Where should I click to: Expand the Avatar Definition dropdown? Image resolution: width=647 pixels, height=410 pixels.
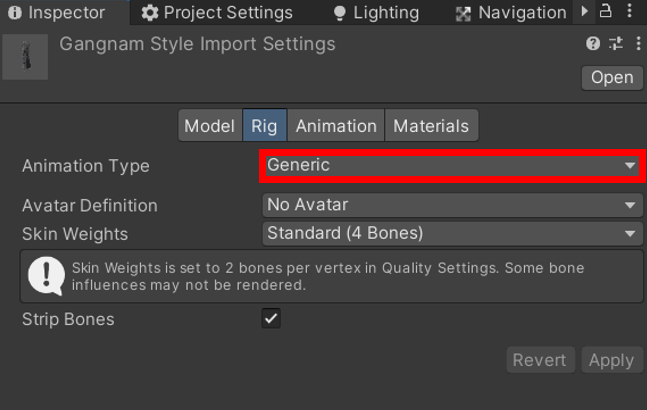point(453,205)
